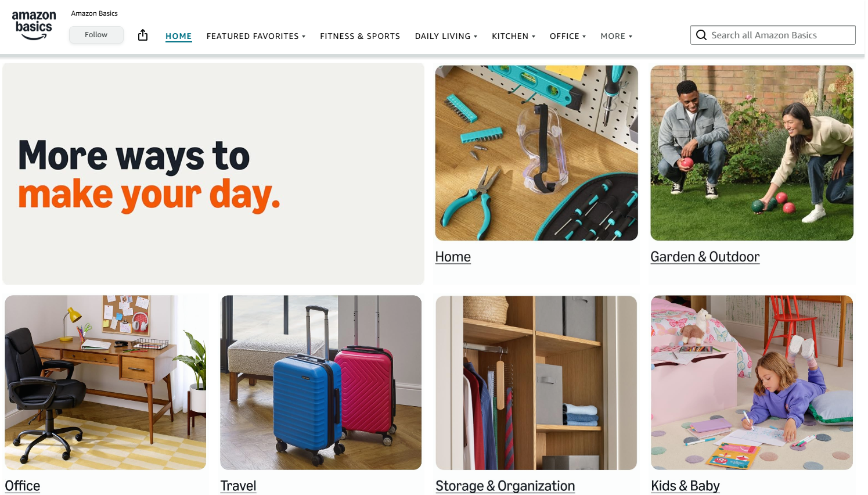Open the Kitchen dropdown menu
The height and width of the screenshot is (495, 868).
point(513,36)
